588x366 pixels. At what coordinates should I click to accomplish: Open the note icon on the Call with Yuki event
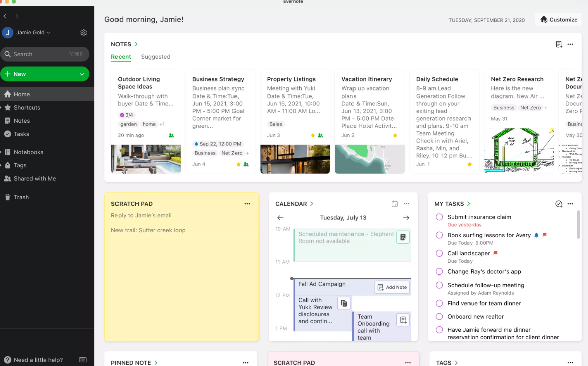pyautogui.click(x=344, y=303)
